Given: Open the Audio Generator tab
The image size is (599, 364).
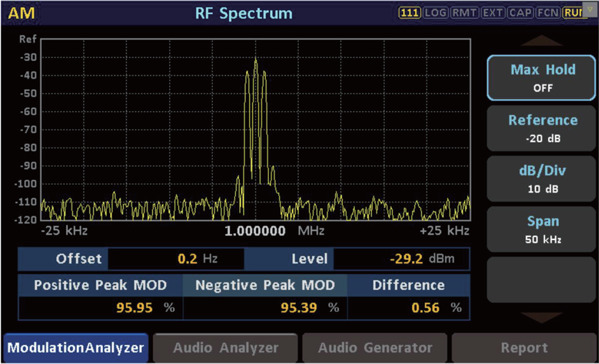Looking at the screenshot, I should 375,348.
